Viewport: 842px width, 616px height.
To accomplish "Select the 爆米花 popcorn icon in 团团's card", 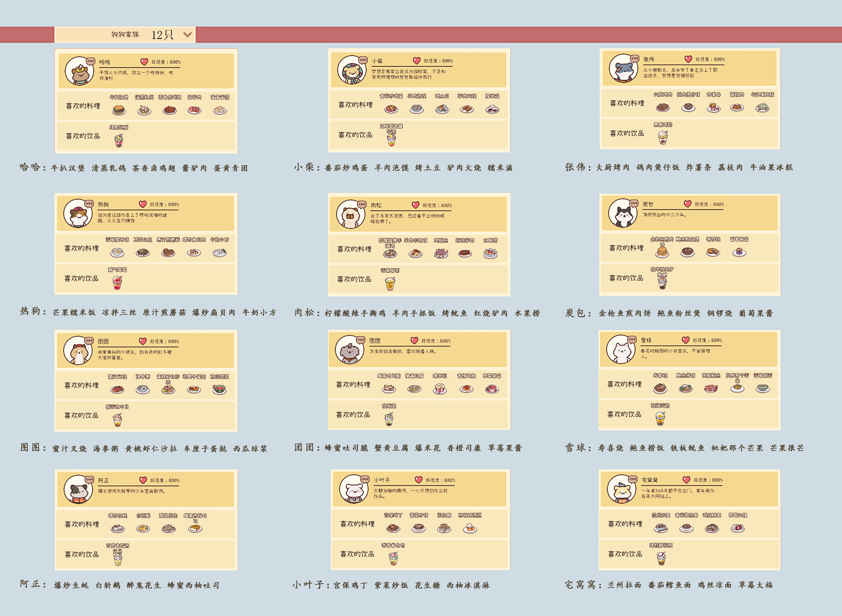I will [440, 389].
